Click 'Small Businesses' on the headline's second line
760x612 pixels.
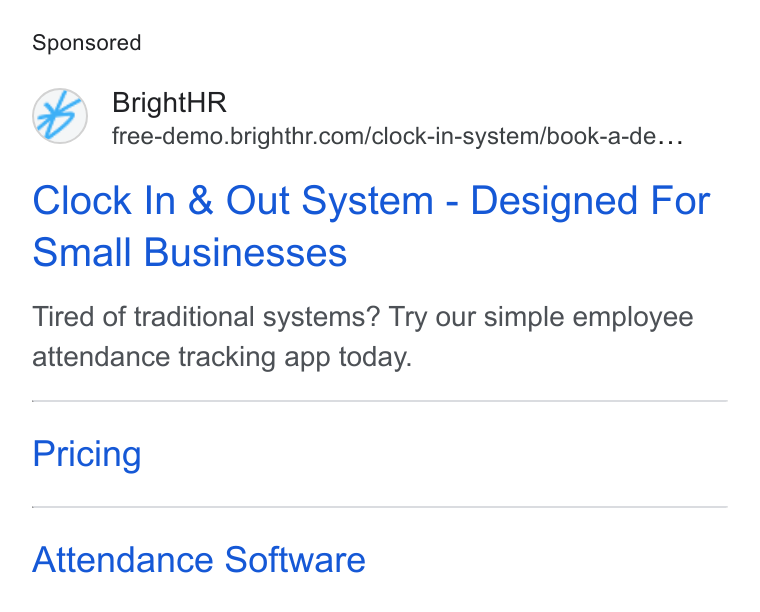(x=190, y=252)
